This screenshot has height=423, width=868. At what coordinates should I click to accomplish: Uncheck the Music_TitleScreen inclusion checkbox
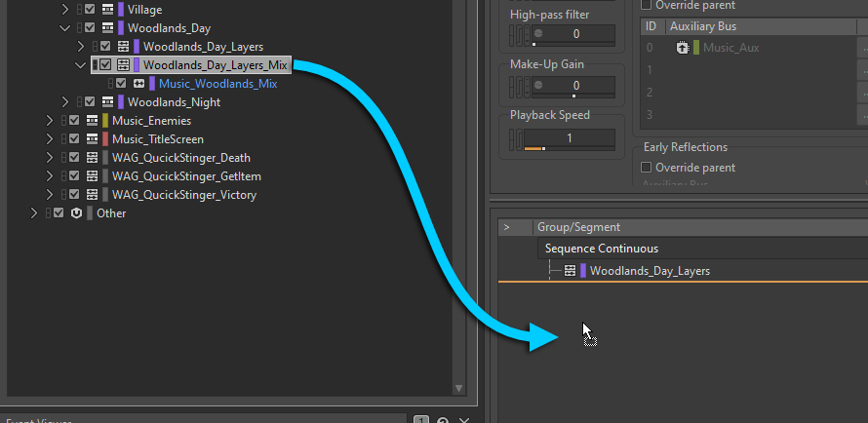(74, 139)
